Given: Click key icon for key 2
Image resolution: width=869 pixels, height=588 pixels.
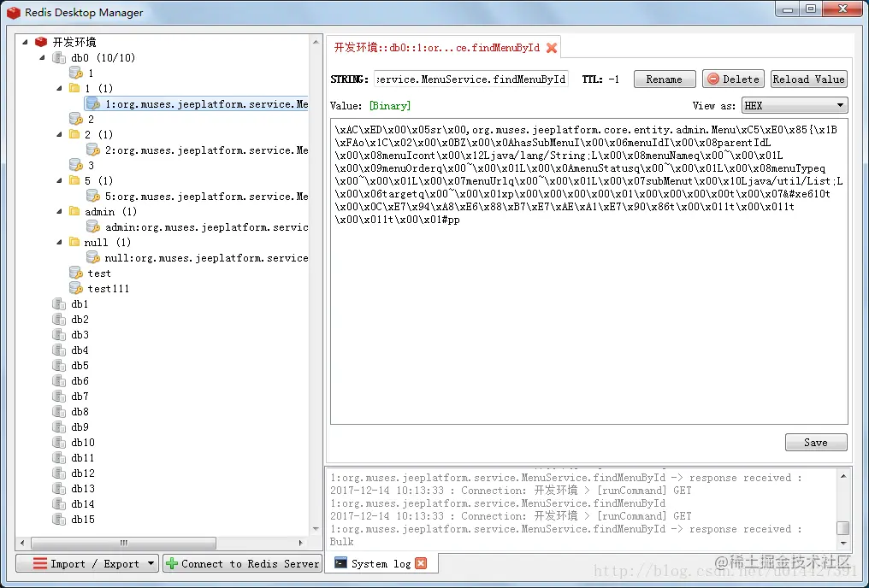Looking at the screenshot, I should pos(76,119).
